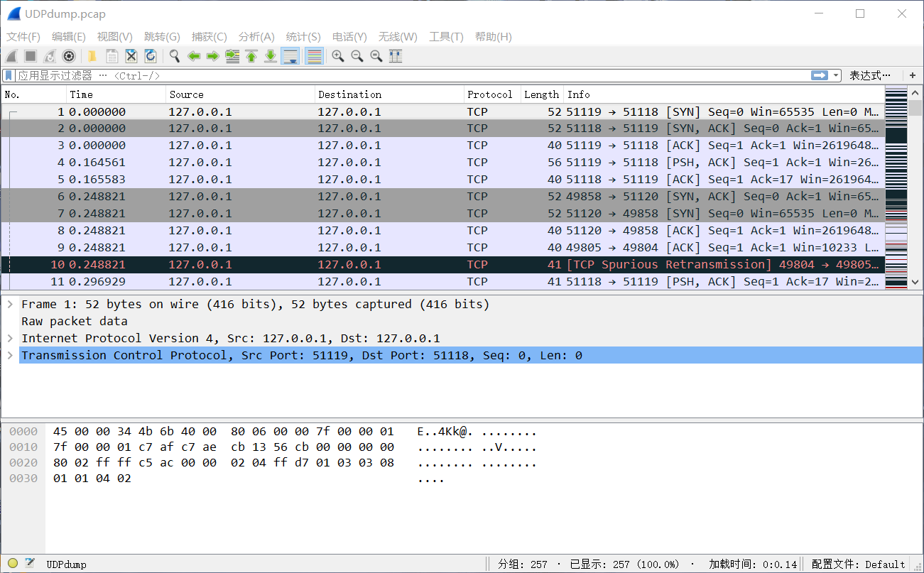This screenshot has height=573, width=924.
Task: Select packet 9 with 49805 → 49804 ACK
Action: click(443, 247)
